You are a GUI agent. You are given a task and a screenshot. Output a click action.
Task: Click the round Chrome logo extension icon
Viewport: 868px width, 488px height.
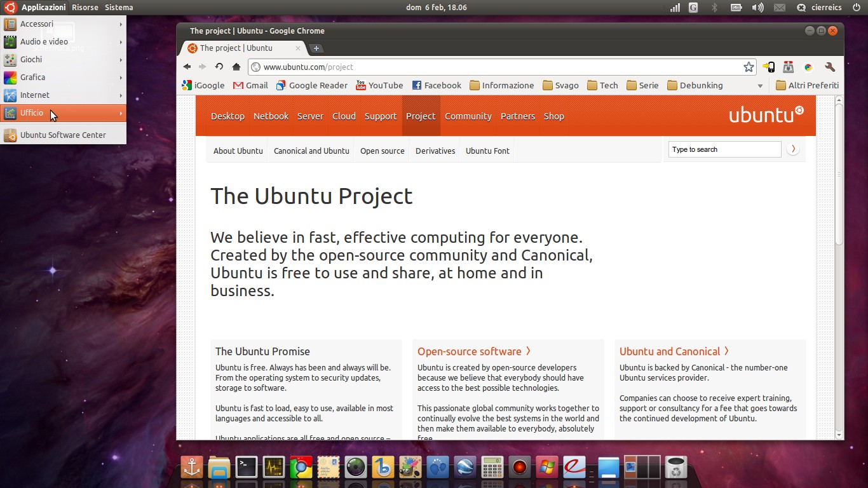(808, 67)
